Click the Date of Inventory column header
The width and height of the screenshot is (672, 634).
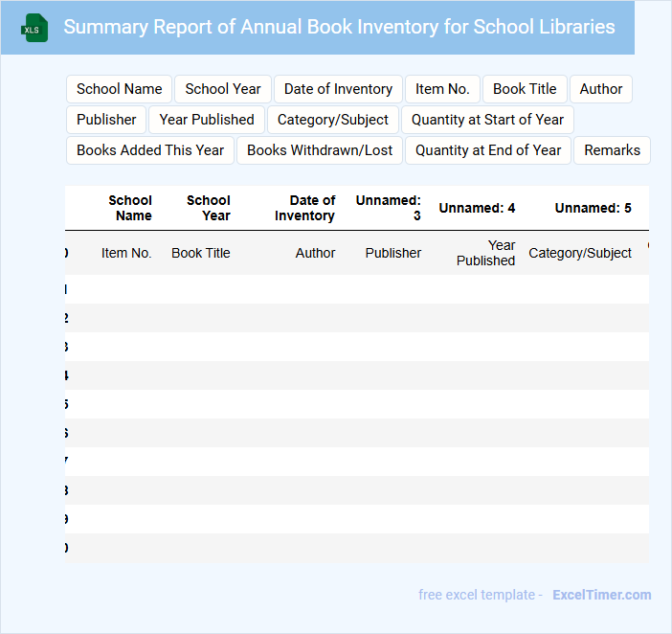(304, 208)
